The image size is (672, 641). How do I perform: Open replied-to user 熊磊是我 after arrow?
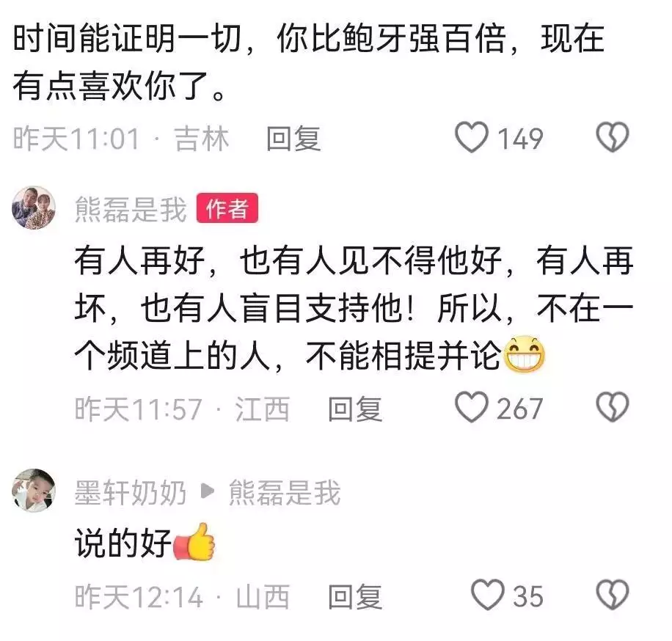(285, 492)
